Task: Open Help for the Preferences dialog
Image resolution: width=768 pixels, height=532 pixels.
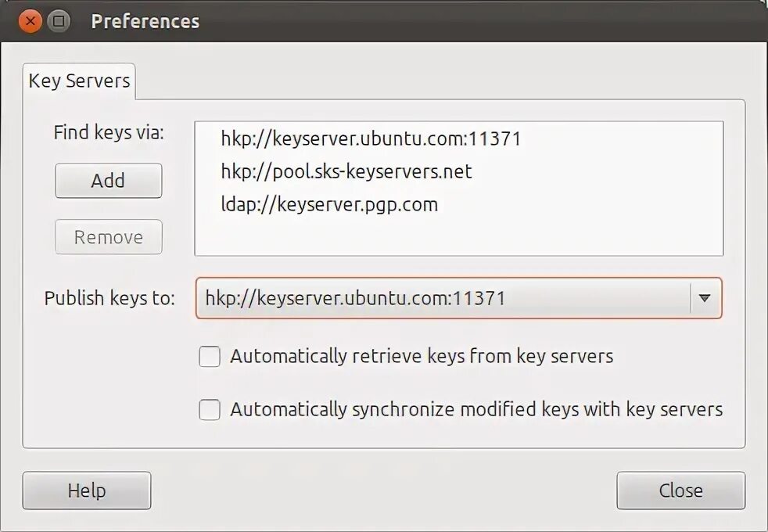Action: [87, 491]
